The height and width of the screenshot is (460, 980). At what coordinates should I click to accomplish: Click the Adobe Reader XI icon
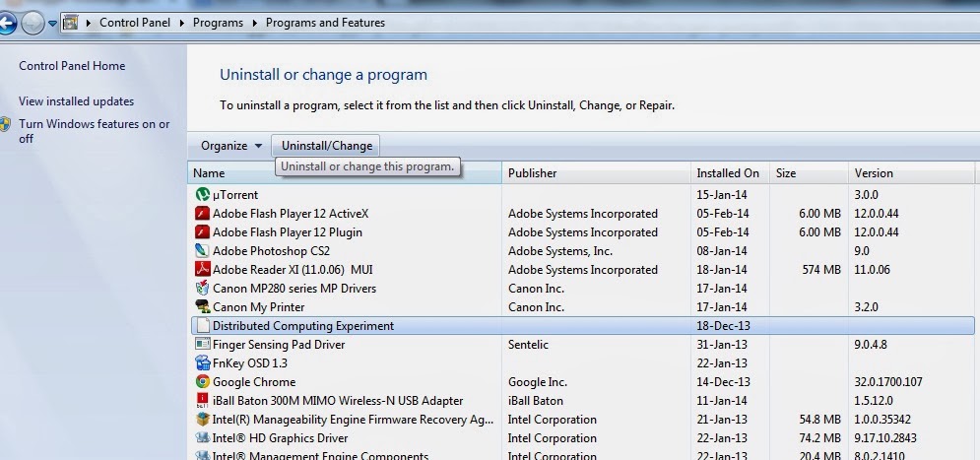[x=203, y=269]
